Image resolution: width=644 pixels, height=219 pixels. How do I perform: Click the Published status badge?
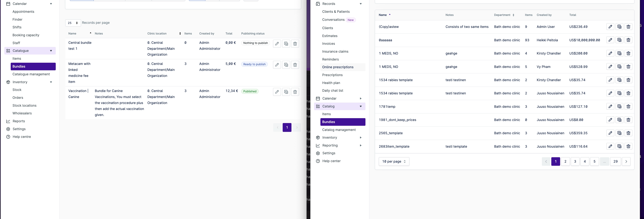click(x=250, y=91)
